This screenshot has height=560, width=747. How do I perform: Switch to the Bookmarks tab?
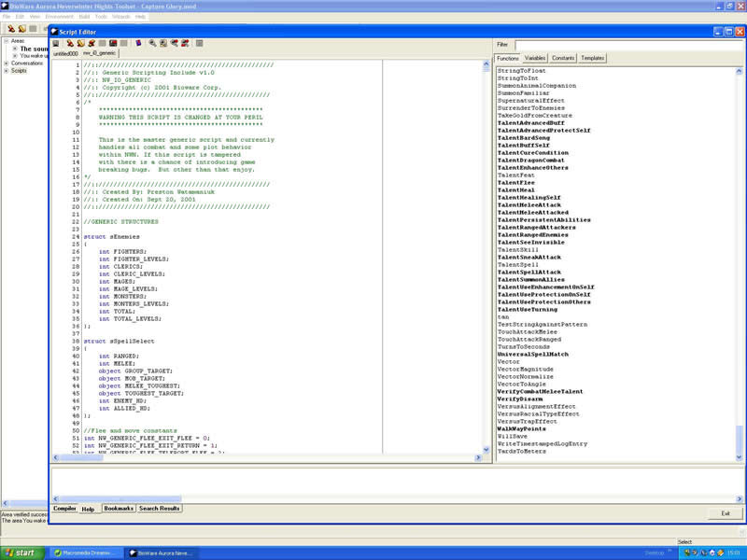pyautogui.click(x=119, y=509)
